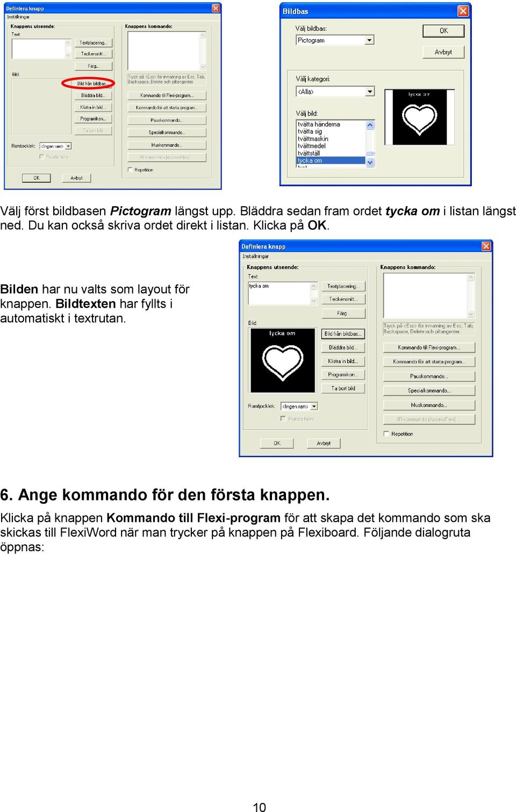The width and height of the screenshot is (516, 812).
Task: Click Avbryt in the Bildbas dialog
Action: (443, 52)
